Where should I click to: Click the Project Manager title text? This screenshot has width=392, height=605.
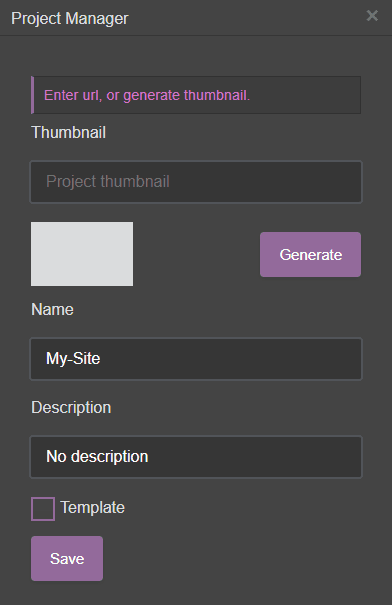tap(69, 19)
